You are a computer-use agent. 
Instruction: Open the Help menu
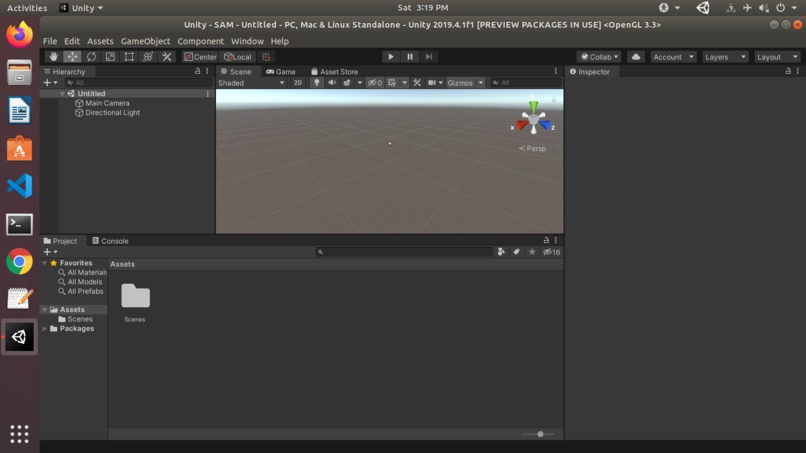(280, 41)
